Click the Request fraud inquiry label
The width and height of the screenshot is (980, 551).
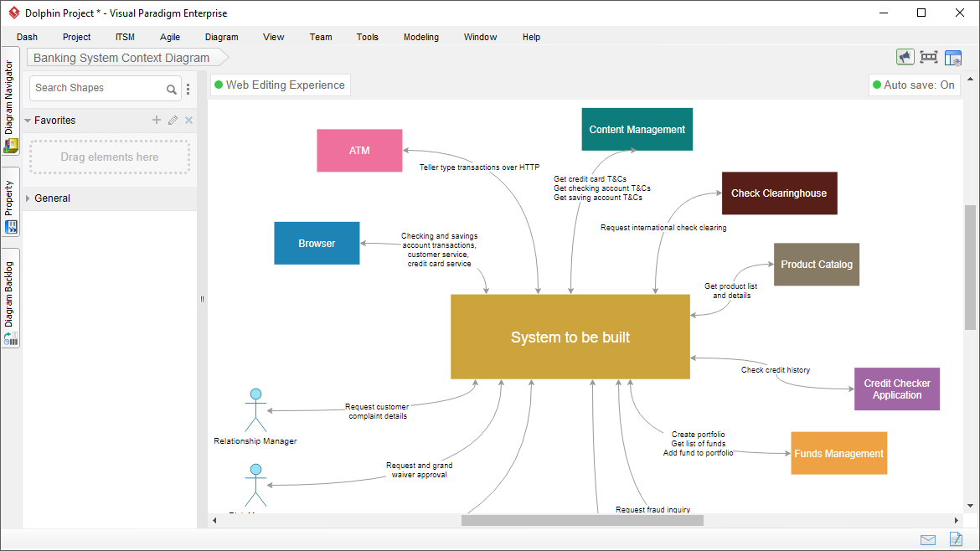652,509
